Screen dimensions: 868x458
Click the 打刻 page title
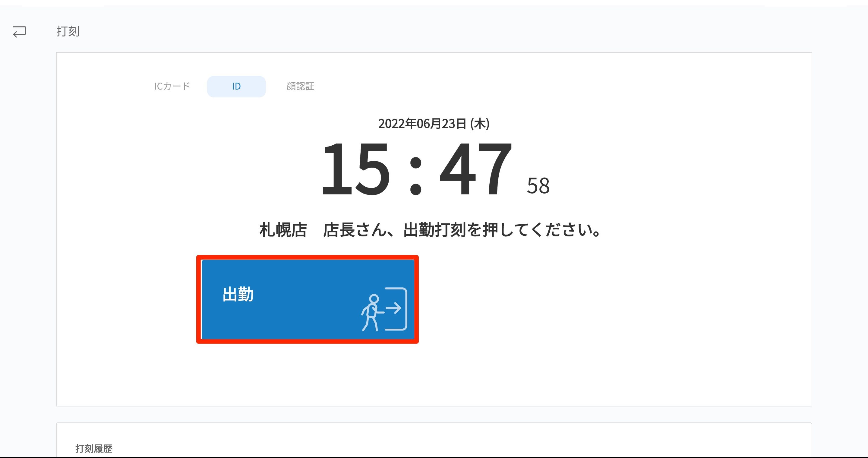click(68, 31)
